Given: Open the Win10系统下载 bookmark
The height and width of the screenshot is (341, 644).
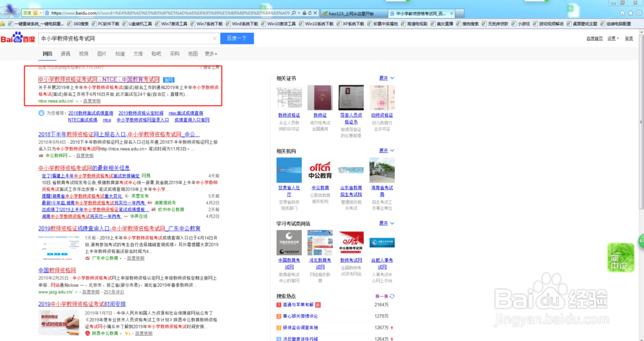Looking at the screenshot, I should pos(316,24).
